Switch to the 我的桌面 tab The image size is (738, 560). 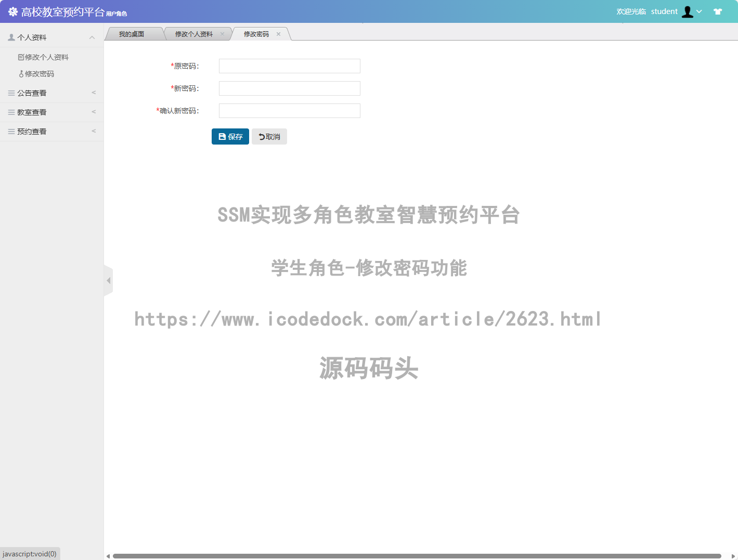[132, 34]
